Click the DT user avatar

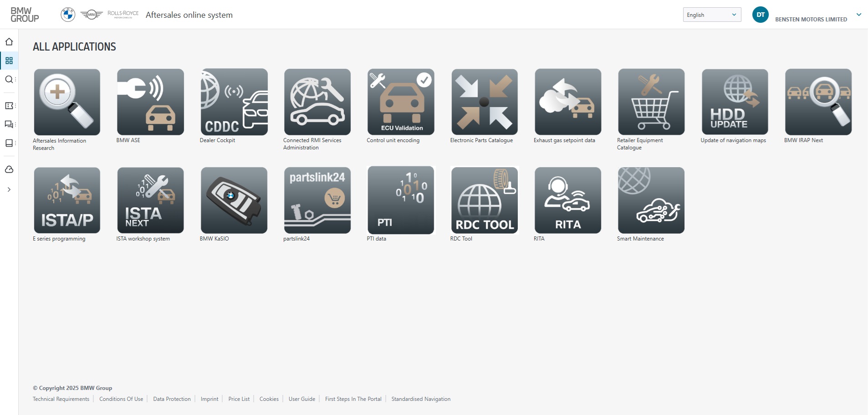point(761,15)
